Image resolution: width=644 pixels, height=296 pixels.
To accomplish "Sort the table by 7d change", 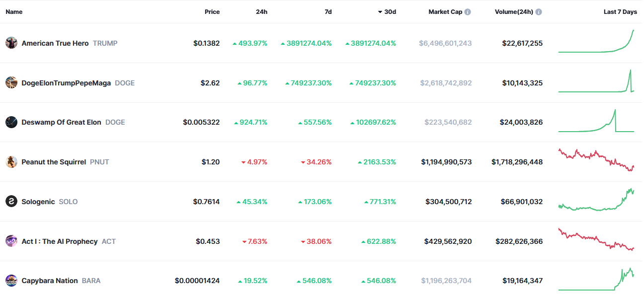I will [328, 12].
